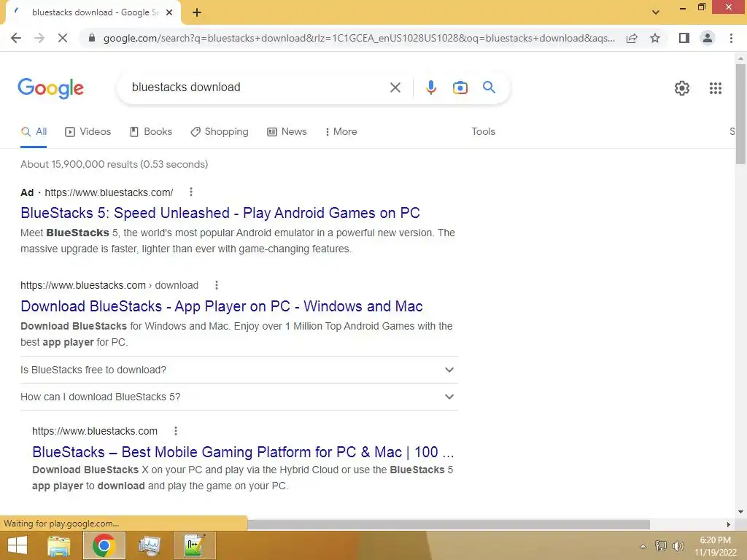The height and width of the screenshot is (560, 747).
Task: Expand Is BlueStacks free to download?
Action: (x=239, y=370)
